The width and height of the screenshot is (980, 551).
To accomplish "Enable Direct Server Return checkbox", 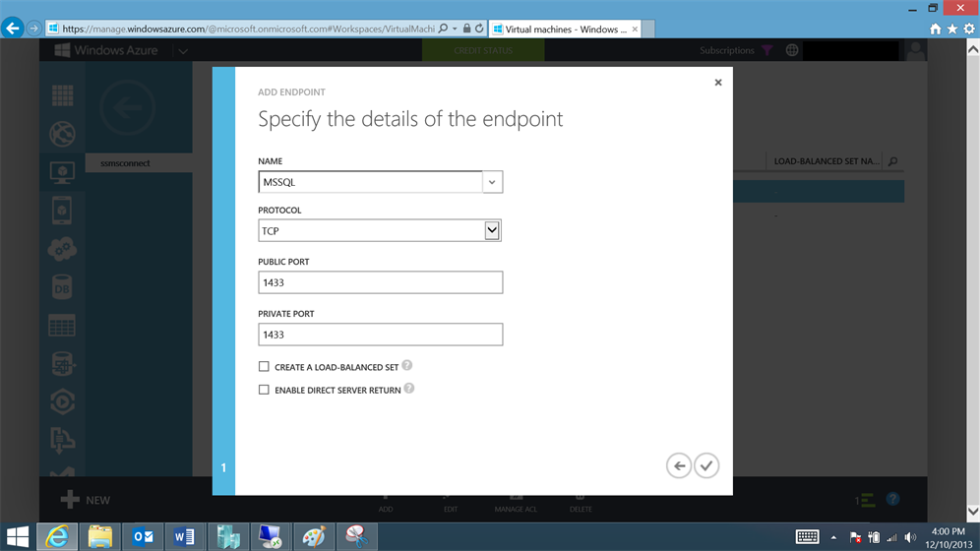I will point(264,390).
